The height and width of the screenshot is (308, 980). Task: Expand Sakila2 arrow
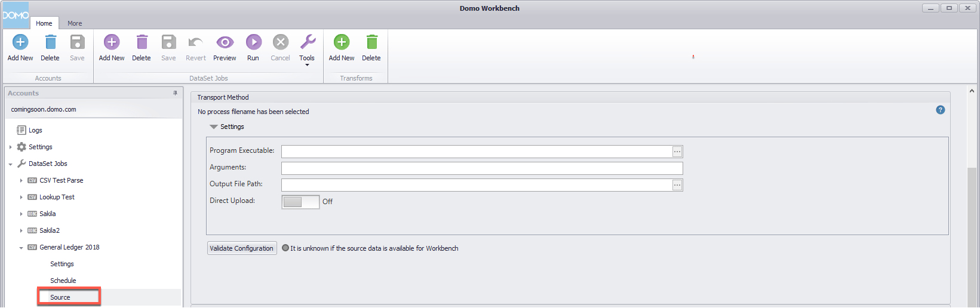point(21,230)
